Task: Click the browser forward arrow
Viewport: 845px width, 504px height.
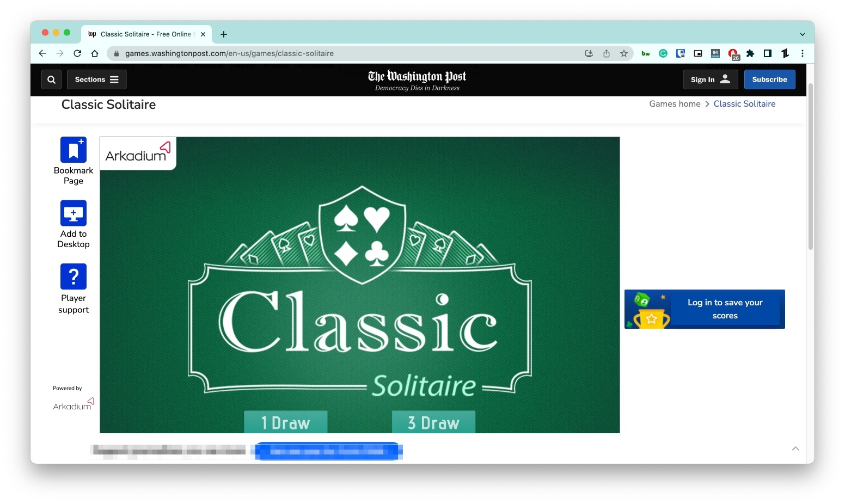Action: point(60,53)
